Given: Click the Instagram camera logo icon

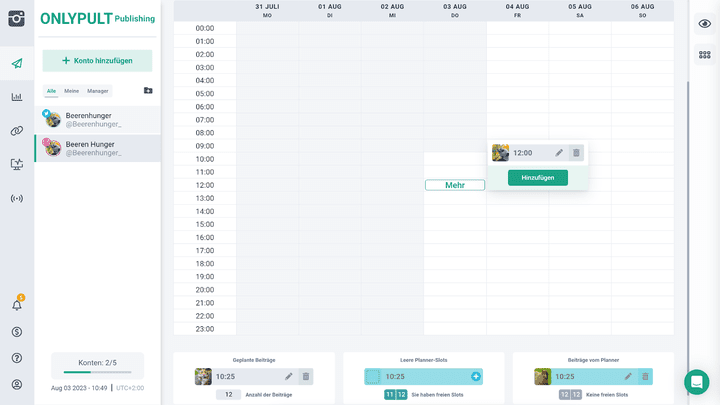Looking at the screenshot, I should (x=17, y=19).
